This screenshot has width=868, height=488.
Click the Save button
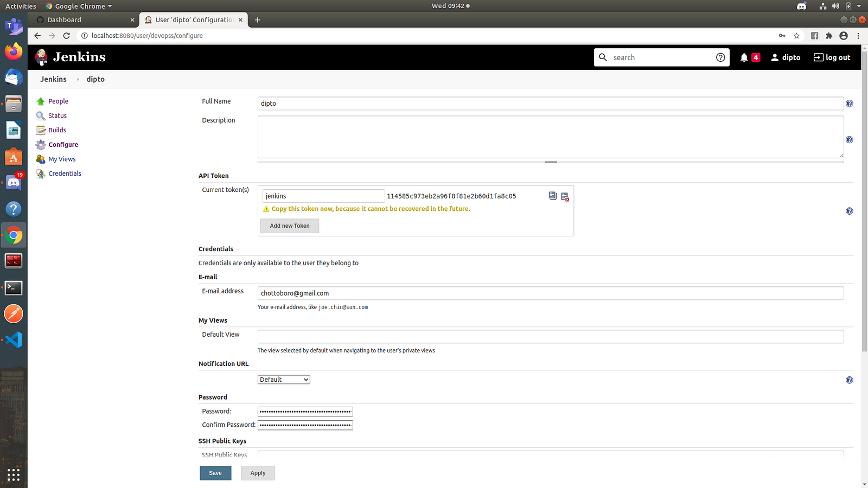215,473
